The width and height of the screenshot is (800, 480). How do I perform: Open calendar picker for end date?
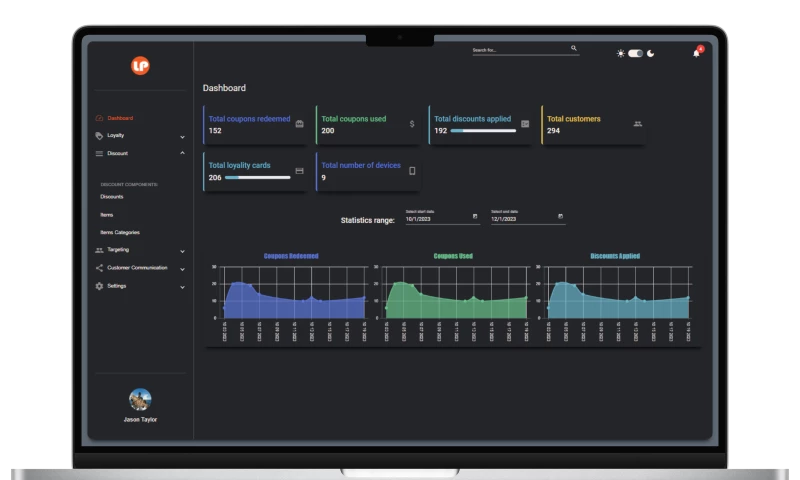(x=560, y=217)
